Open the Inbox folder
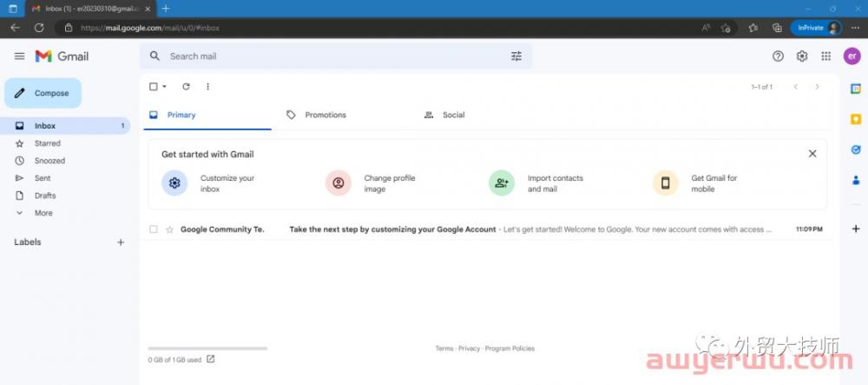The image size is (868, 385). (65, 126)
